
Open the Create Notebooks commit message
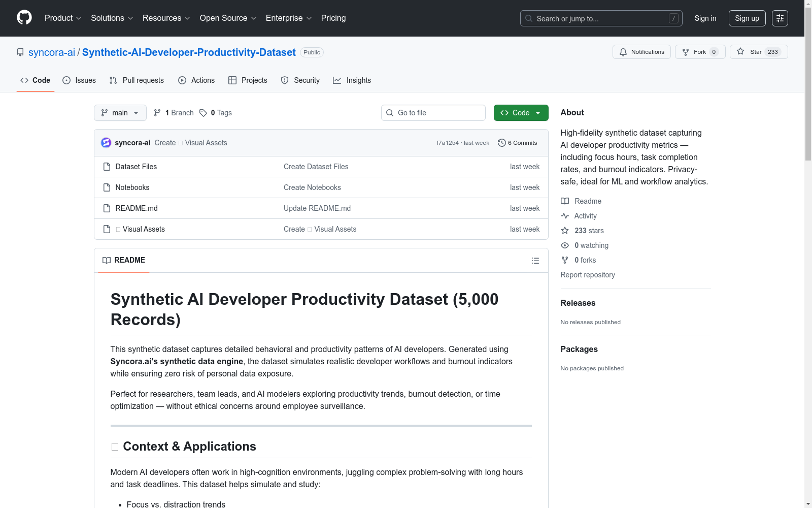(312, 187)
